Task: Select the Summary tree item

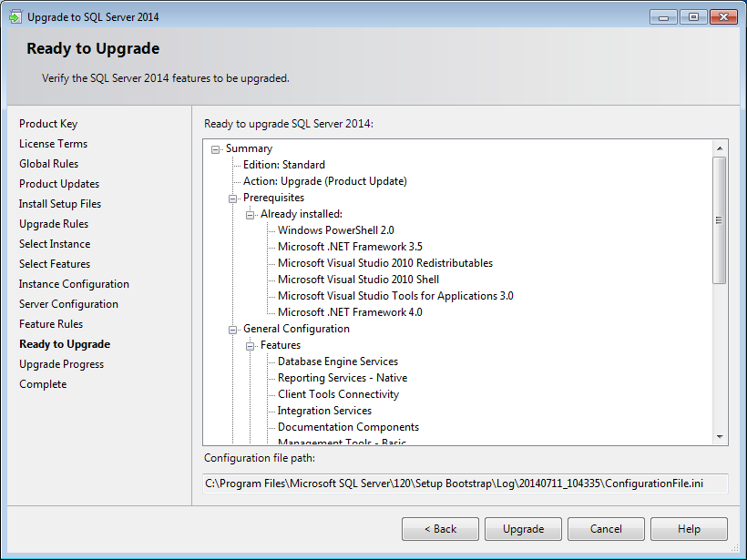Action: click(x=249, y=148)
